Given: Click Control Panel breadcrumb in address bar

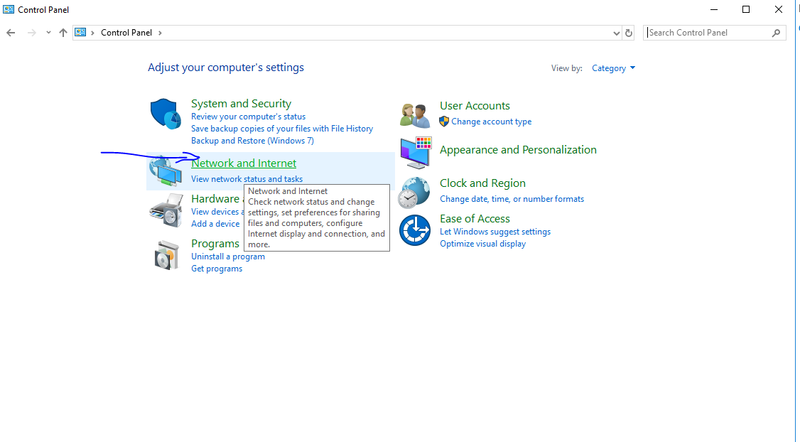Looking at the screenshot, I should [127, 33].
